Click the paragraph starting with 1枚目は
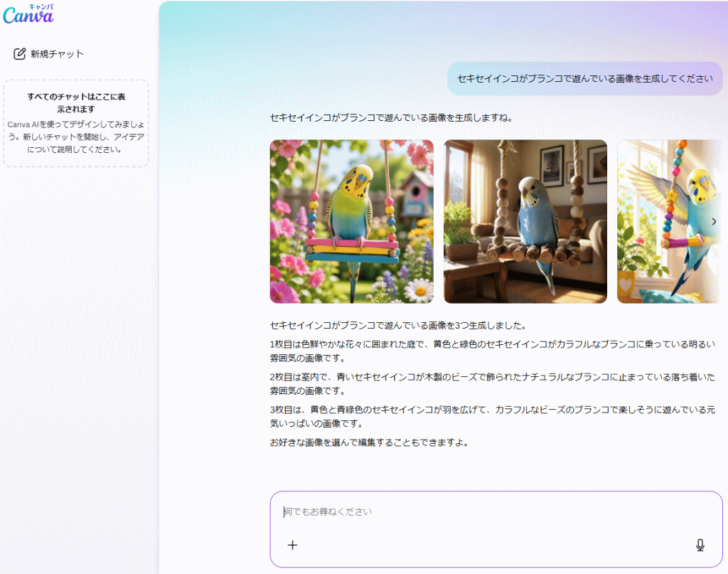Screen dimensions: 728x574 pos(493,351)
